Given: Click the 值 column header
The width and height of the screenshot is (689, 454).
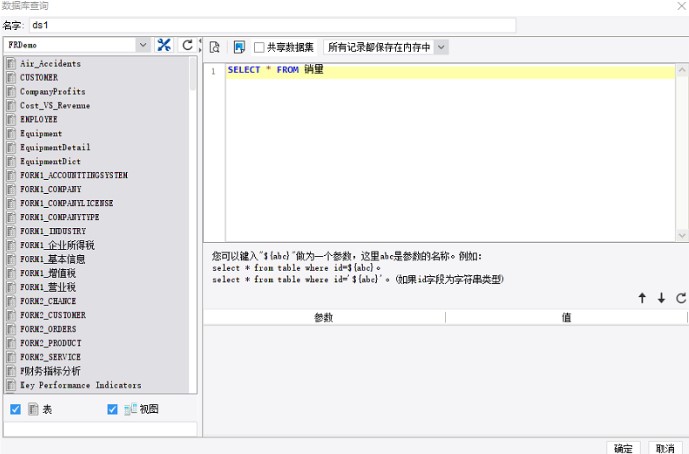Looking at the screenshot, I should (x=566, y=317).
